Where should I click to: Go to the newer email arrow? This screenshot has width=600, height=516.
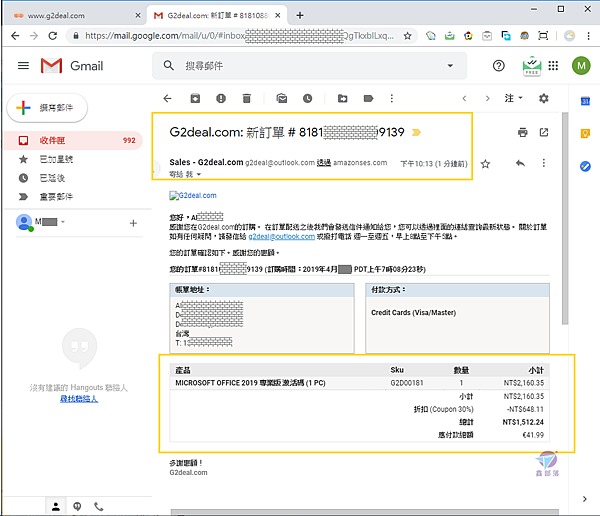[464, 98]
